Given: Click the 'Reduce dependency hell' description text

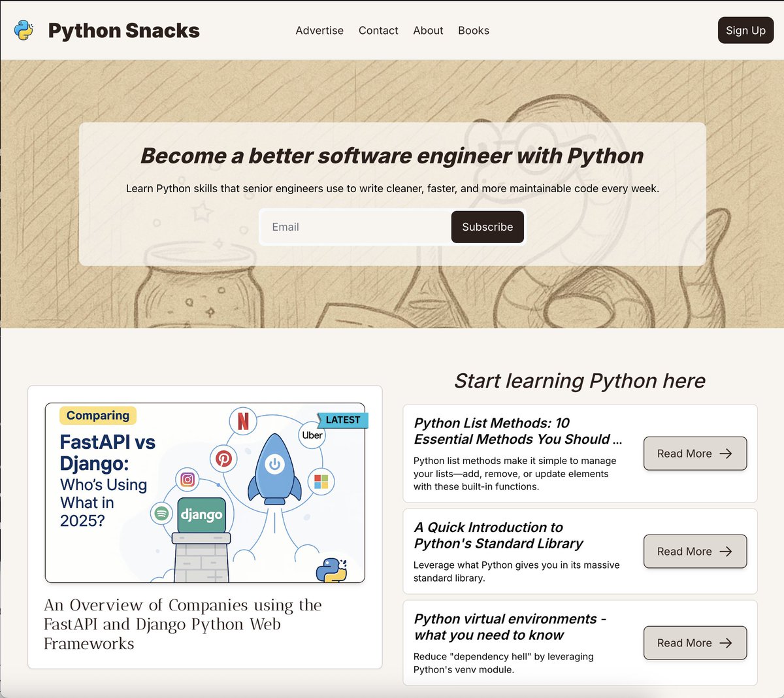Looking at the screenshot, I should coord(504,663).
